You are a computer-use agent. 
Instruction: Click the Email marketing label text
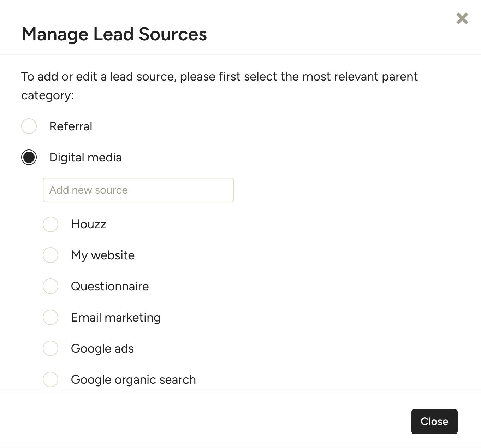click(x=116, y=318)
